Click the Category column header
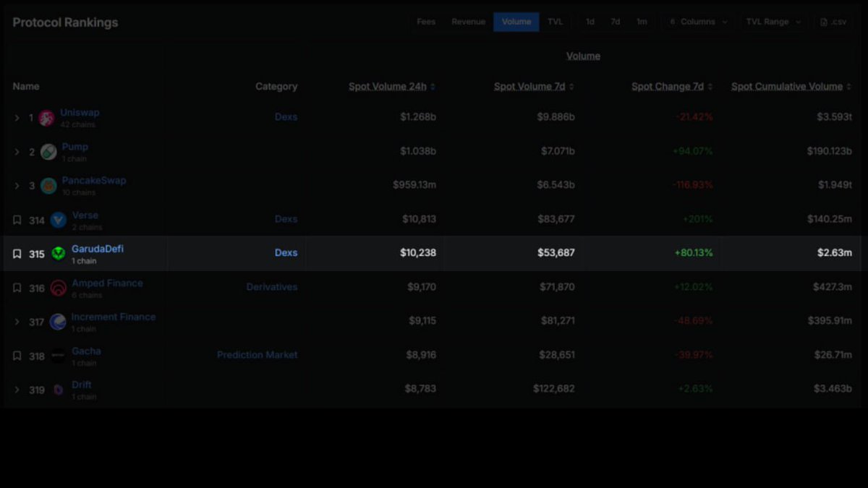Viewport: 868px width, 488px height. click(276, 87)
